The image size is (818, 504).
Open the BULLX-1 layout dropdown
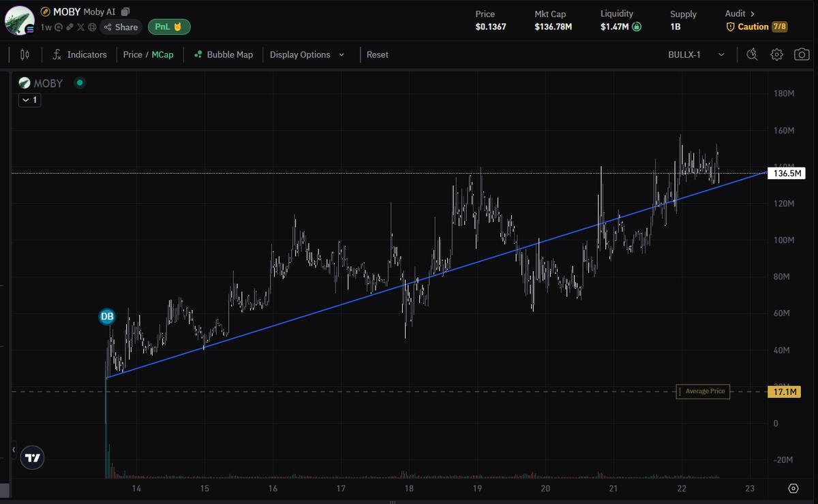[695, 54]
